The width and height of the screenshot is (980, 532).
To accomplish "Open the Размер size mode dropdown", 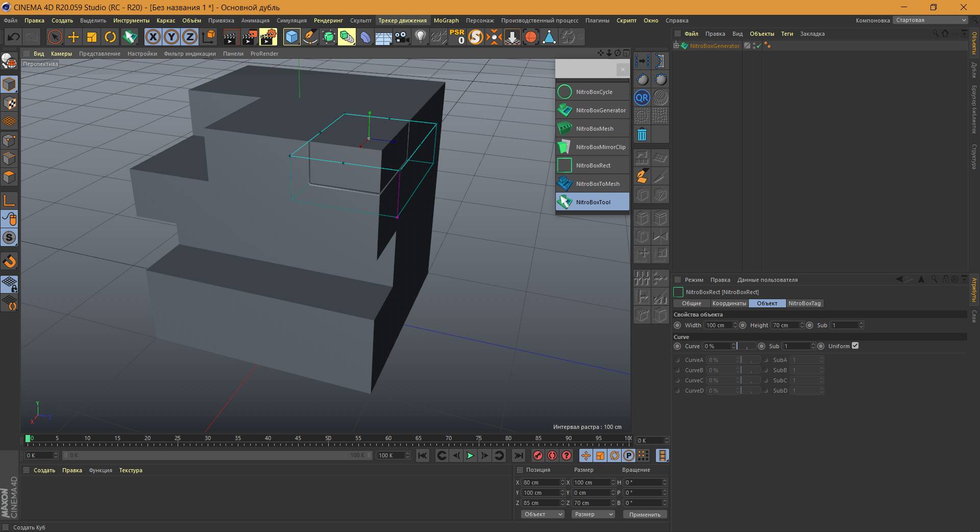I will pyautogui.click(x=593, y=515).
